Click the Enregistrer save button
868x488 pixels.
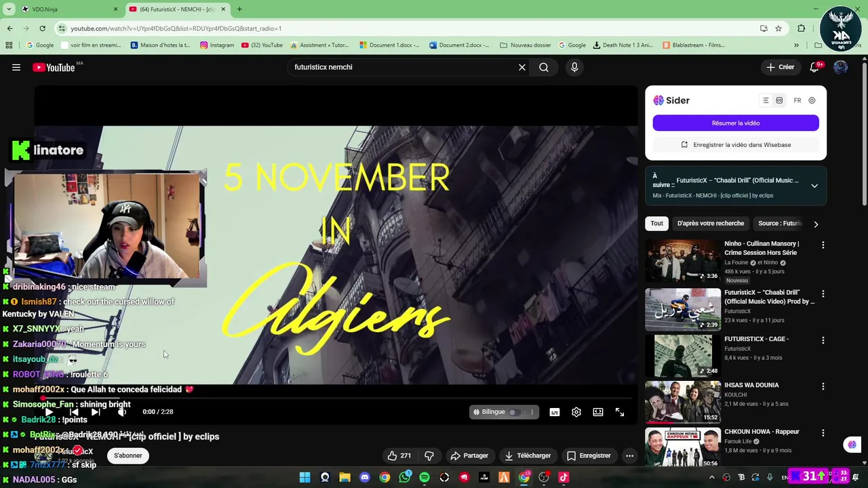coord(589,455)
